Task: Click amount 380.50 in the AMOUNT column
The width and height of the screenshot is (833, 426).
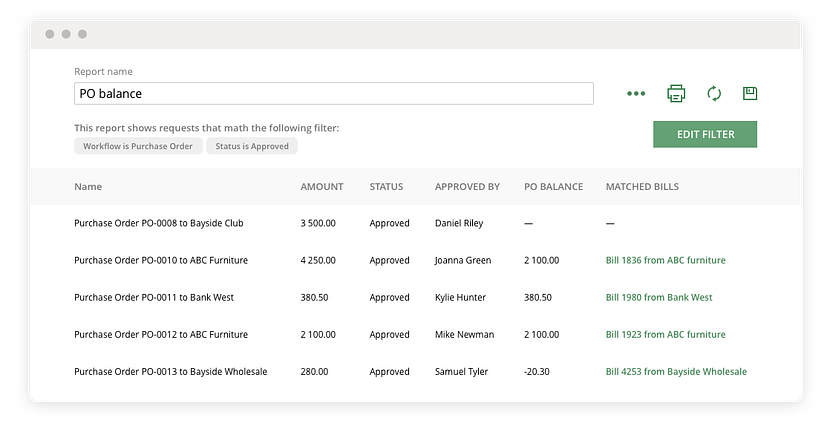Action: tap(314, 297)
